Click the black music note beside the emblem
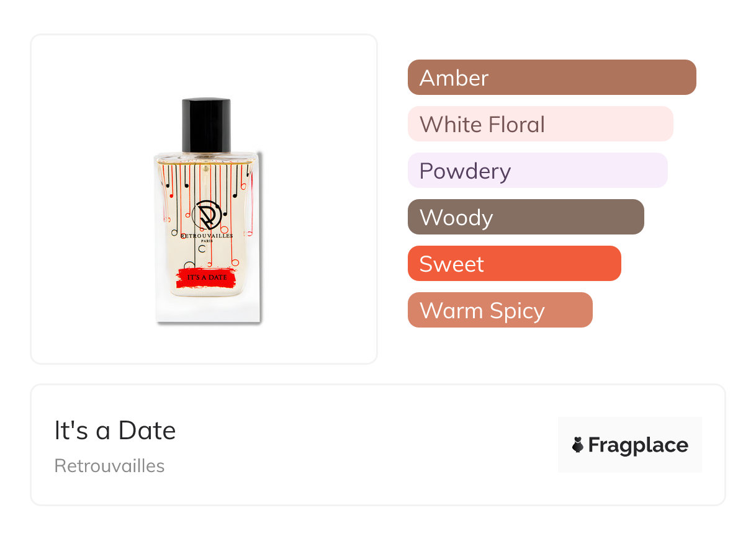 point(235,194)
